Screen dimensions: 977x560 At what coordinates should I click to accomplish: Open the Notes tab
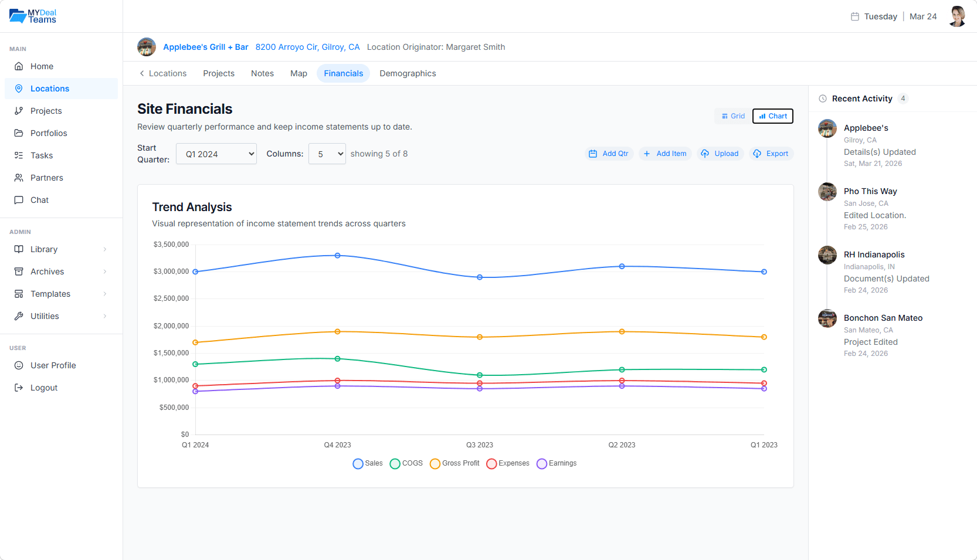pyautogui.click(x=263, y=73)
